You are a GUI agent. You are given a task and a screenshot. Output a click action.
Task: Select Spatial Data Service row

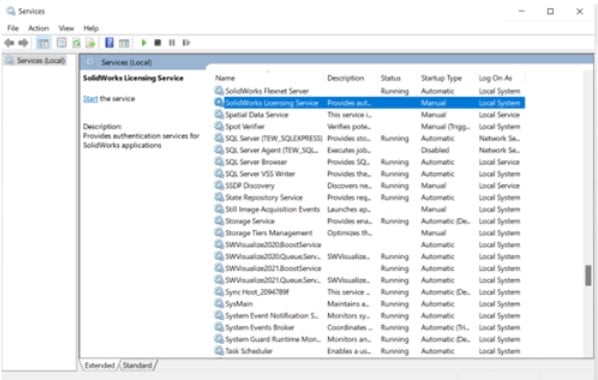[x=369, y=114]
